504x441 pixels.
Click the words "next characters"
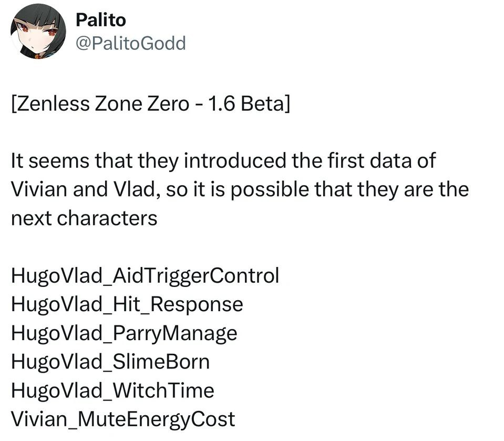pos(84,218)
